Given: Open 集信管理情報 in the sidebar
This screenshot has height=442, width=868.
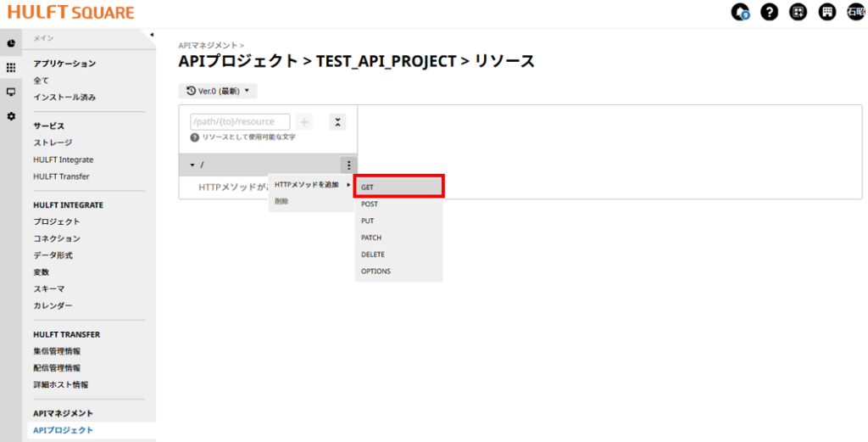Looking at the screenshot, I should [57, 351].
